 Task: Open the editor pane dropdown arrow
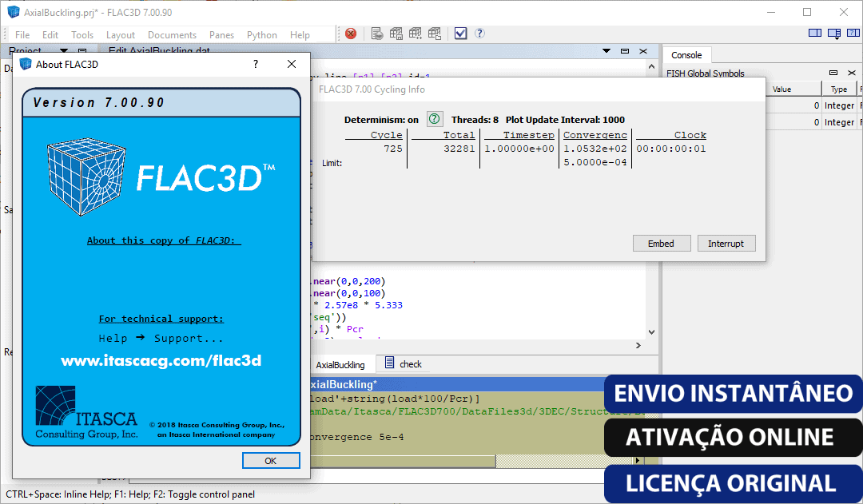(x=606, y=50)
